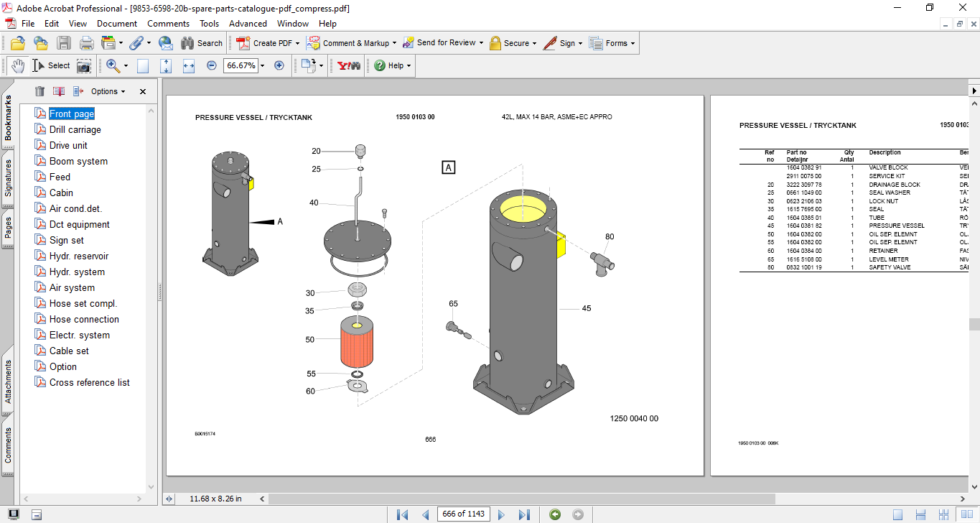Click the page number input field

point(463,514)
